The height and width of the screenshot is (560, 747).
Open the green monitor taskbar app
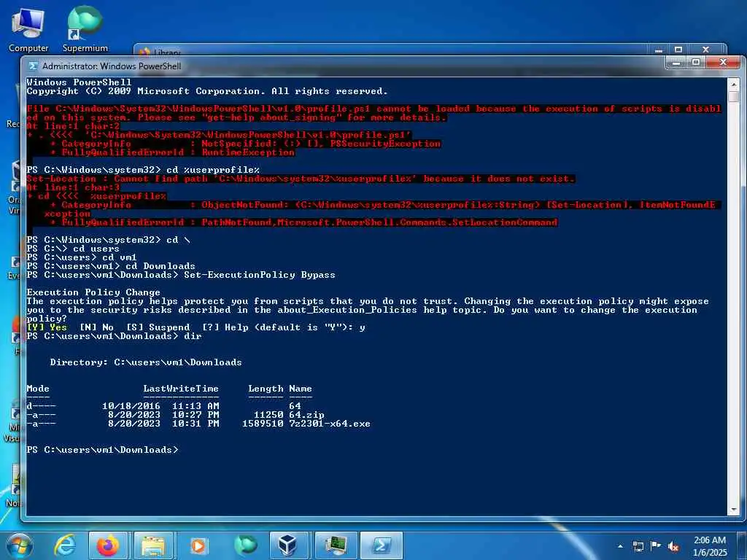coord(336,545)
